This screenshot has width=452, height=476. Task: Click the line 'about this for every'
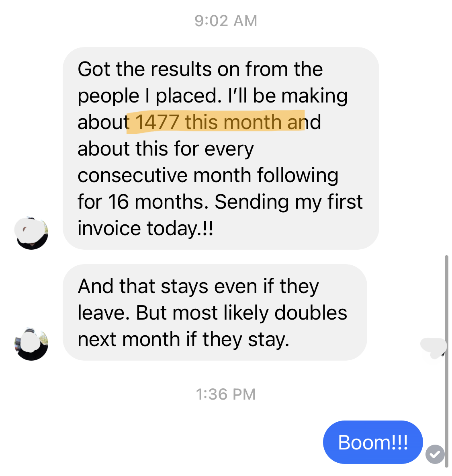point(166,149)
